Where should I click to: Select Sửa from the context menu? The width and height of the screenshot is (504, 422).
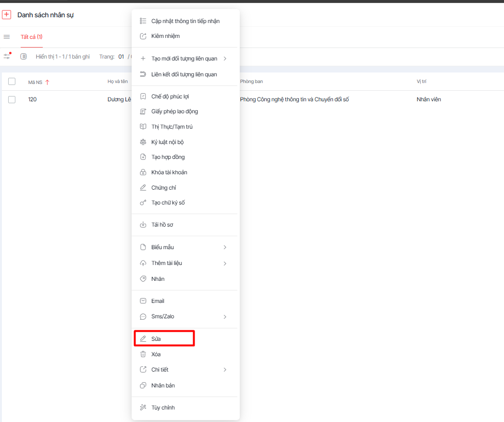(x=156, y=339)
